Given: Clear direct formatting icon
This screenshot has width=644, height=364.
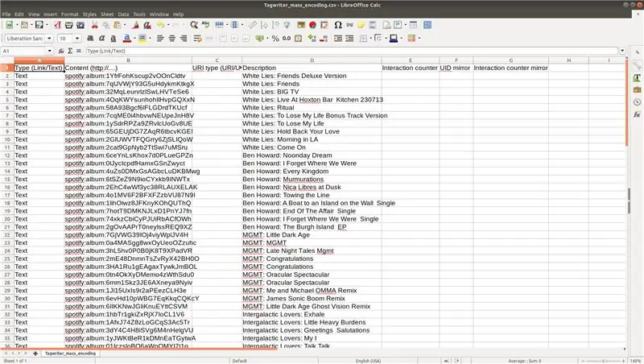Looking at the screenshot, I should tap(147, 25).
